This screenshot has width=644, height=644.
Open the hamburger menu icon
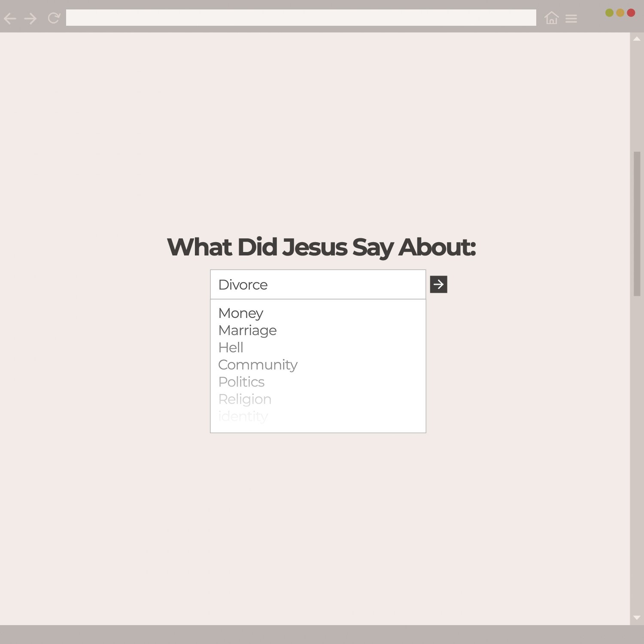click(571, 18)
